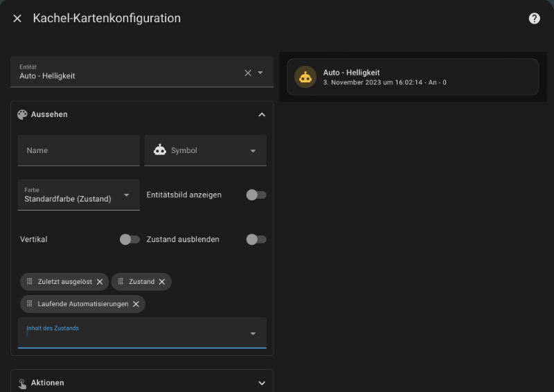The width and height of the screenshot is (554, 392).
Task: Remove the Zuletzt ausgelöst chip
Action: coord(100,282)
